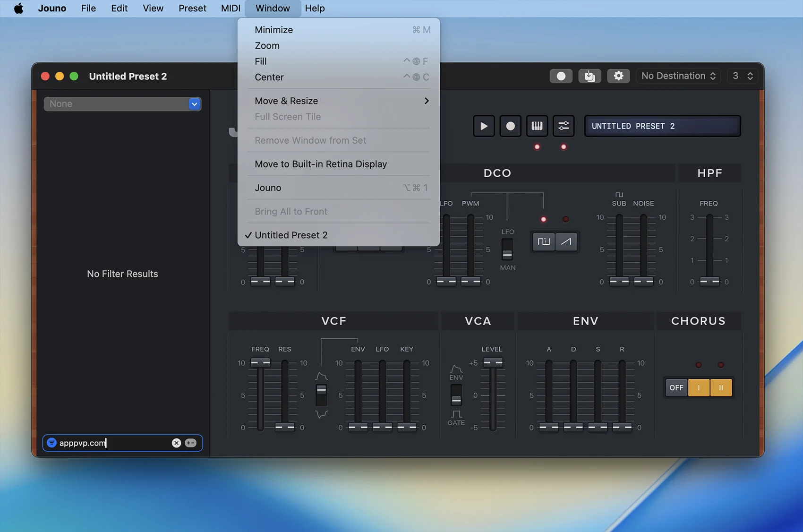Expand the None preset dropdown
This screenshot has height=532, width=803.
[194, 104]
